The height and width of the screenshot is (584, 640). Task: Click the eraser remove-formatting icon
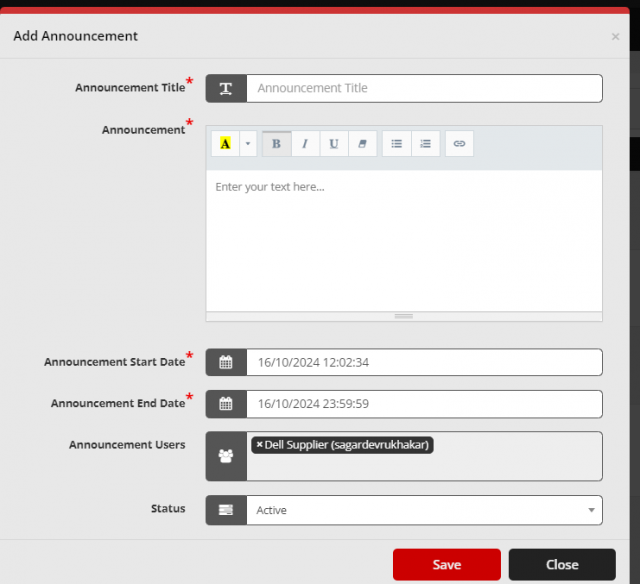(x=362, y=144)
